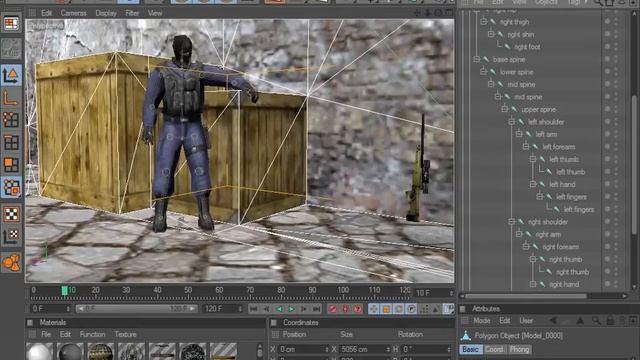Toggle visibility dot for upper spine

pyautogui.click(x=607, y=109)
